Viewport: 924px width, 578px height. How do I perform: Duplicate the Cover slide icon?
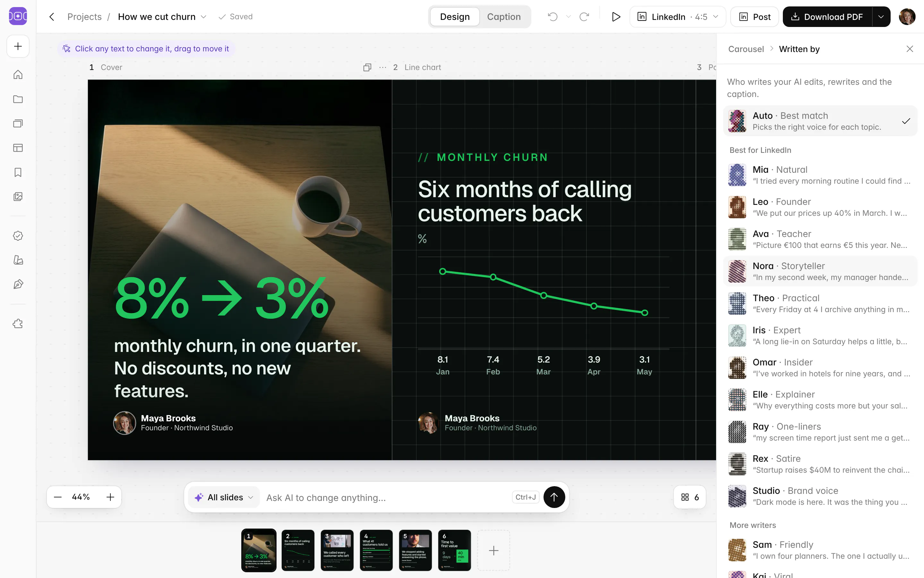coord(367,67)
